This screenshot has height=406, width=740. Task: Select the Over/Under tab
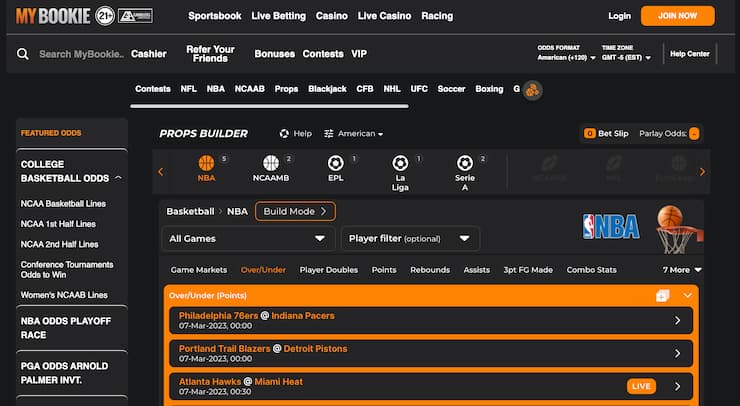(263, 270)
